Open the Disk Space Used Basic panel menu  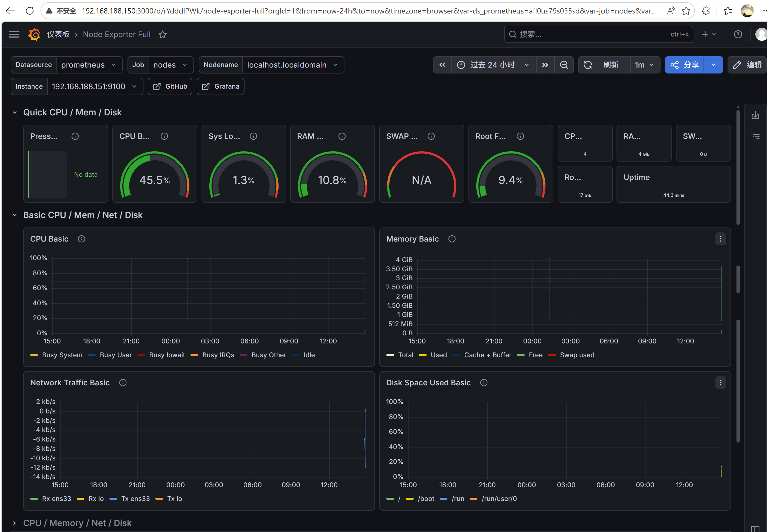point(721,383)
